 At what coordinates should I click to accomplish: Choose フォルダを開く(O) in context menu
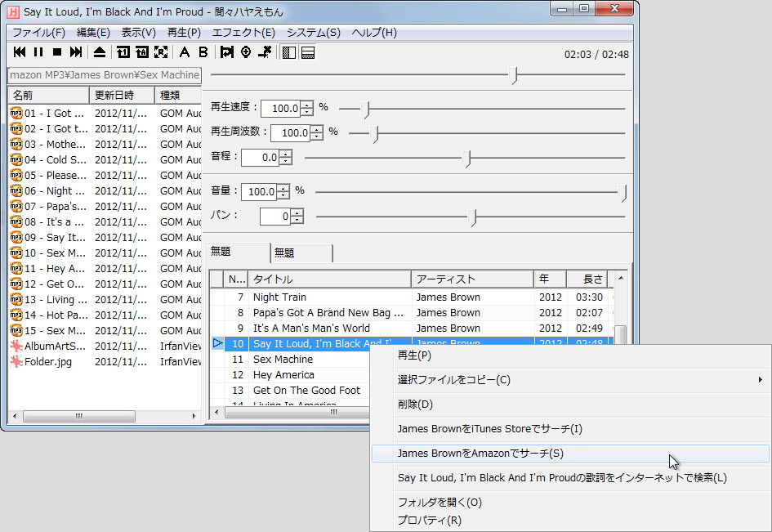coord(571,503)
